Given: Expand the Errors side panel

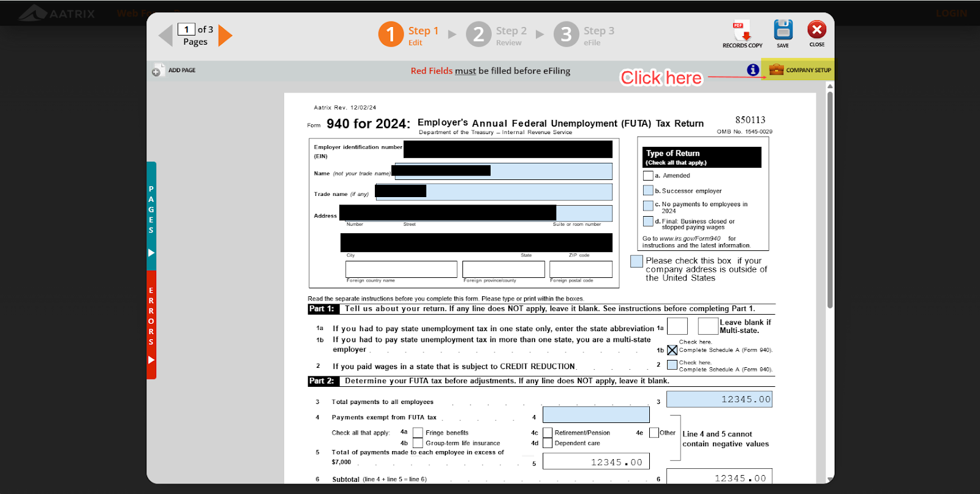Looking at the screenshot, I should pyautogui.click(x=151, y=324).
